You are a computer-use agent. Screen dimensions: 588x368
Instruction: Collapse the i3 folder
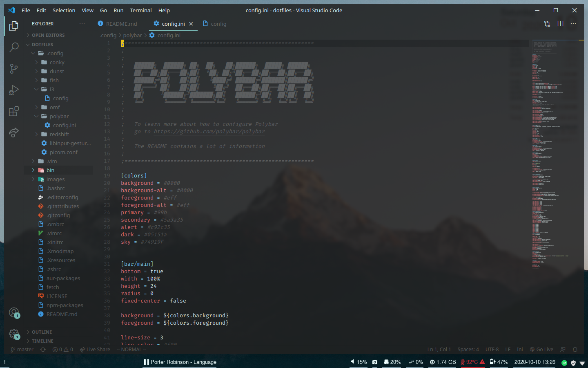point(52,89)
